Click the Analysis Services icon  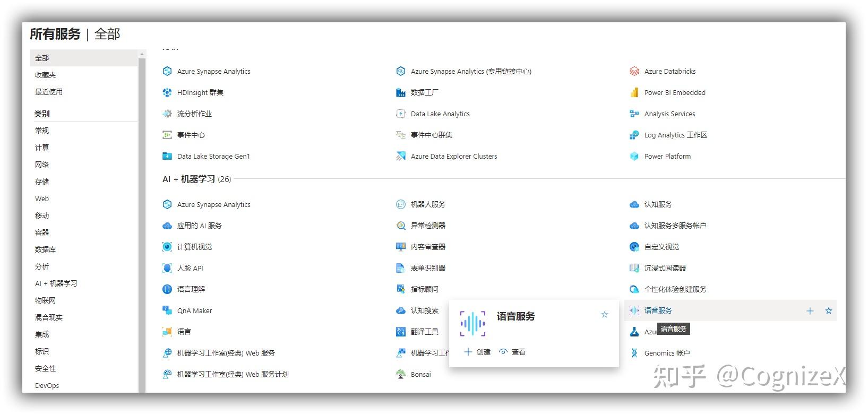[x=634, y=114]
